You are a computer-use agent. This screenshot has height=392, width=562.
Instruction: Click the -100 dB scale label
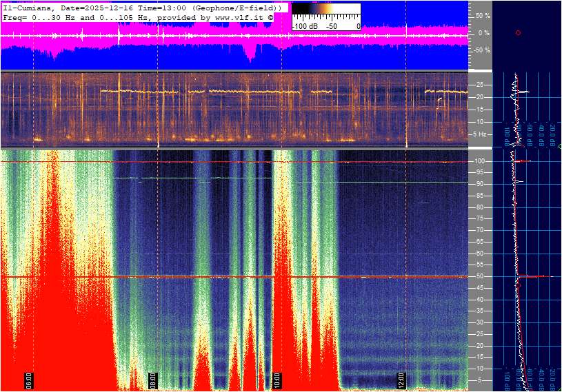[303, 26]
